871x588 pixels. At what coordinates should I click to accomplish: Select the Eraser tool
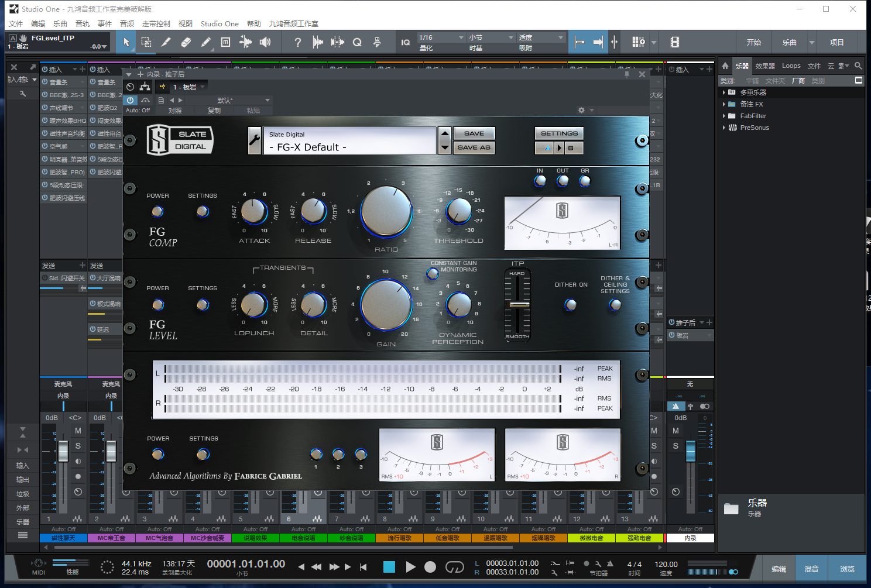point(186,42)
